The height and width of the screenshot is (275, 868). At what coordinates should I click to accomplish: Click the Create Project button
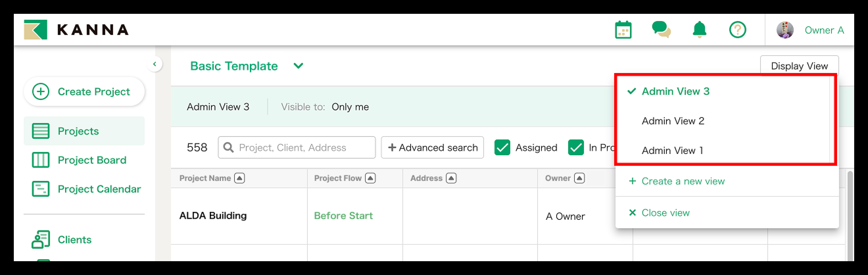click(x=84, y=92)
